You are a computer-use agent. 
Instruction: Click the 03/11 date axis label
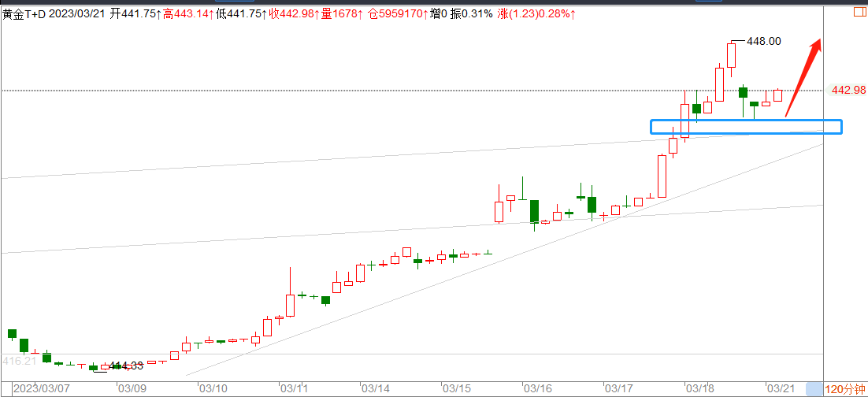[293, 389]
